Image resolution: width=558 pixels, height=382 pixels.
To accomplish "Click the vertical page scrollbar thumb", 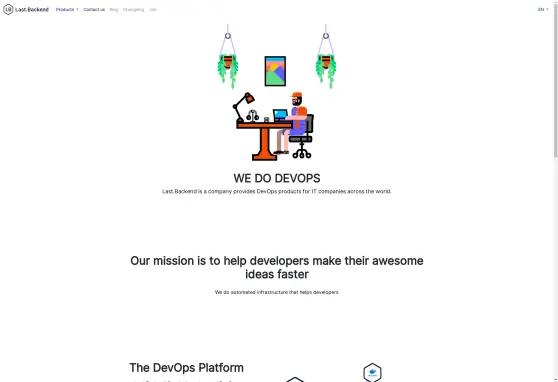I will click(x=556, y=78).
